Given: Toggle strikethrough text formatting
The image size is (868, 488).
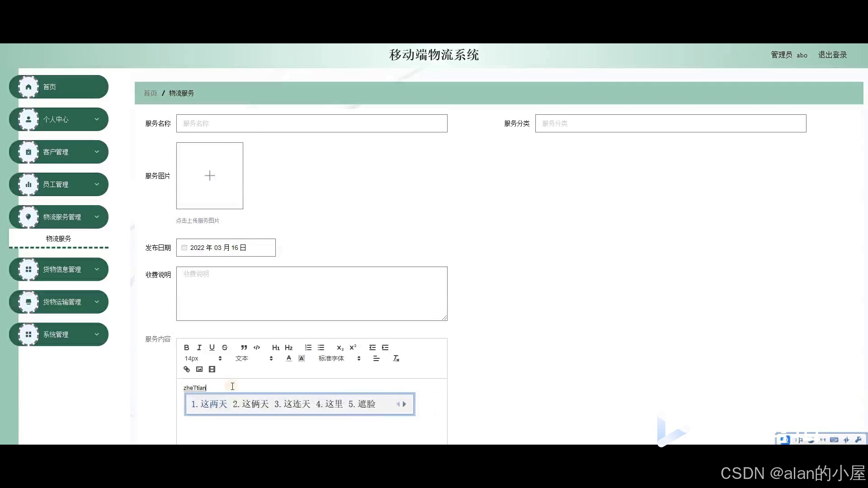Looking at the screenshot, I should [x=225, y=347].
